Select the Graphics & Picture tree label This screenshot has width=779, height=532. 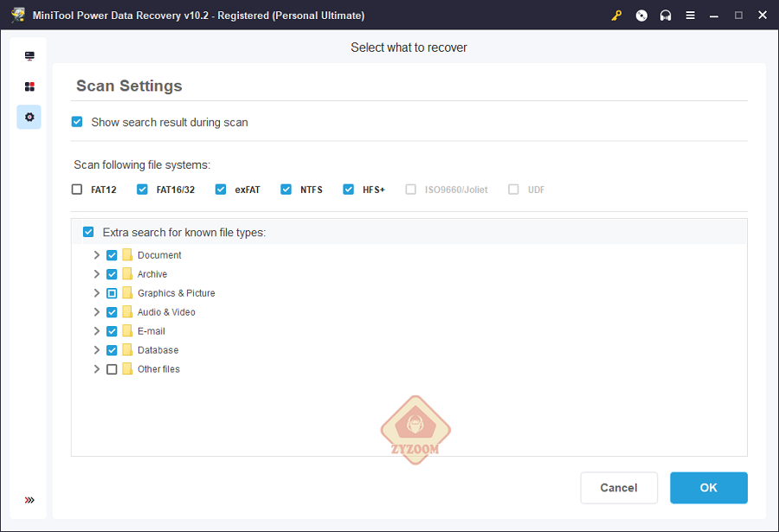tap(177, 293)
